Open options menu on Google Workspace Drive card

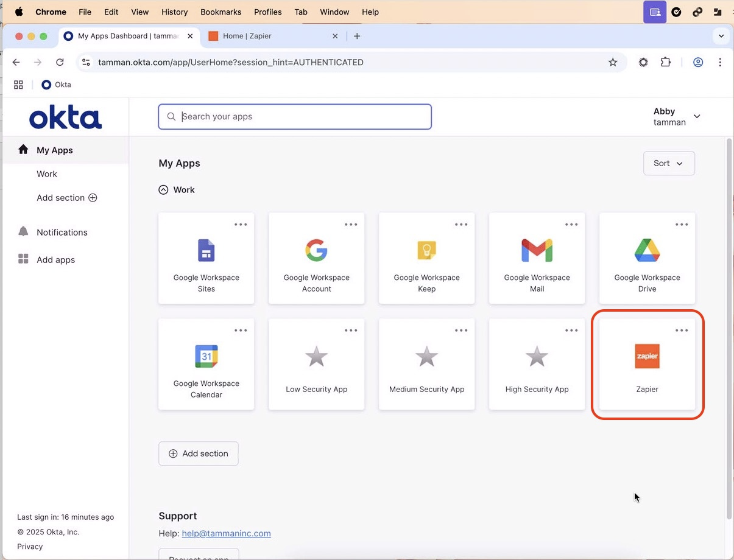[682, 225]
